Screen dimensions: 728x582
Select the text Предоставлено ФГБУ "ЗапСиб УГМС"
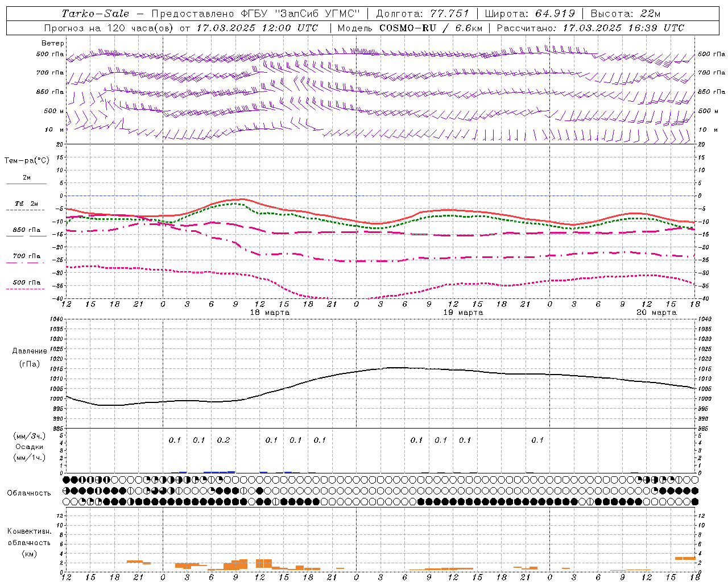coord(256,14)
